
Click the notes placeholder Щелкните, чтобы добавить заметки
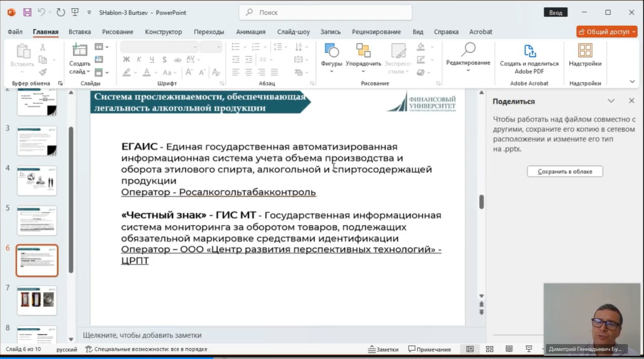[142, 335]
